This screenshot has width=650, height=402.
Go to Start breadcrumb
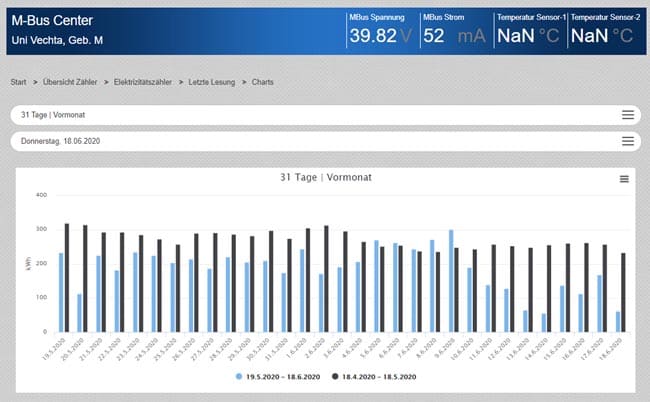[18, 81]
